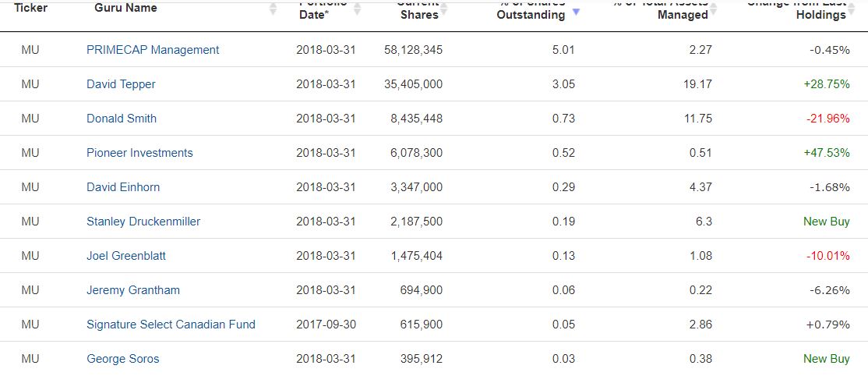Click 11.75 total assets managed value
Viewport: 868px width, 376px height.
click(x=699, y=119)
